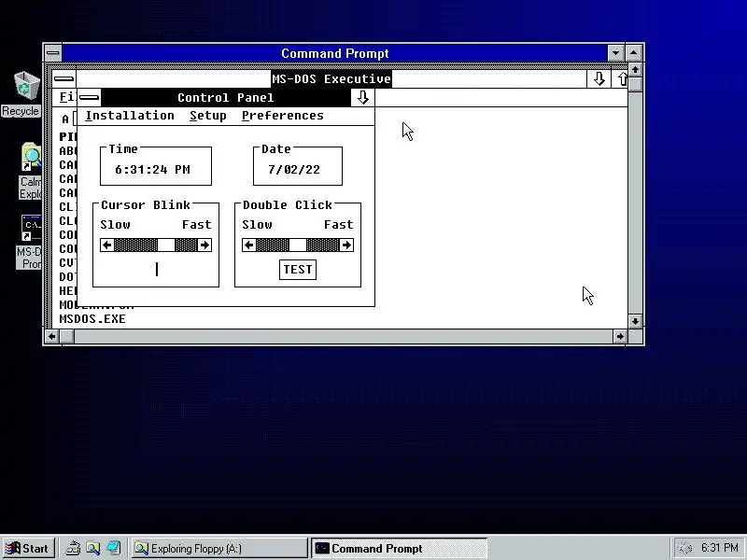Screen dimensions: 747x560
Task: Open the Control Panel system menu box
Action: [89, 98]
